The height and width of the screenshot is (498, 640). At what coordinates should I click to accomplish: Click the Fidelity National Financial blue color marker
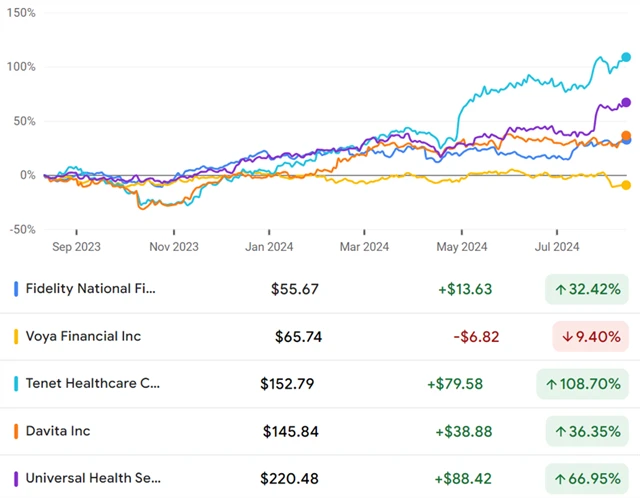coord(16,289)
